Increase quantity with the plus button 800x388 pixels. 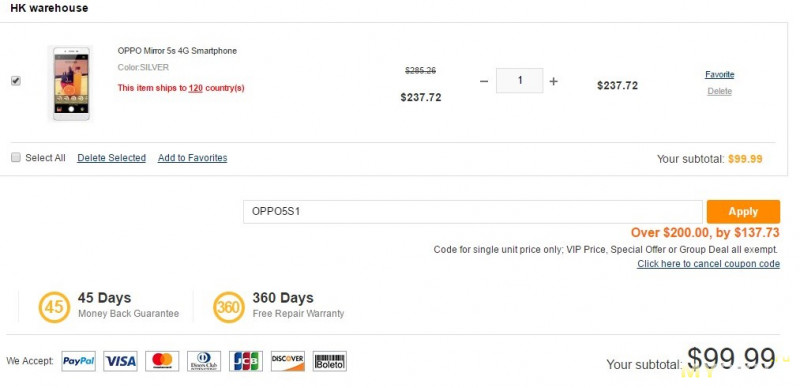pos(554,81)
